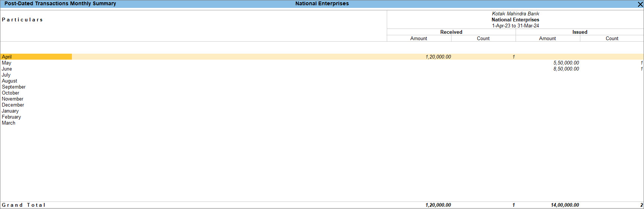Click June issued amount 8,50,000.00
This screenshot has width=644, height=209.
tap(566, 69)
